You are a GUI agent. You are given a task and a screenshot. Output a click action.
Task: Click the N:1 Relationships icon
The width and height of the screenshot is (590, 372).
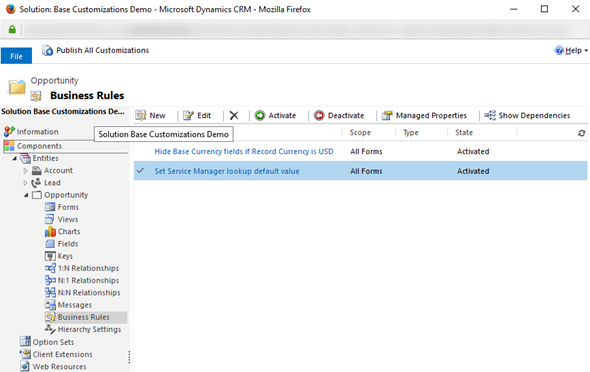[x=50, y=281]
